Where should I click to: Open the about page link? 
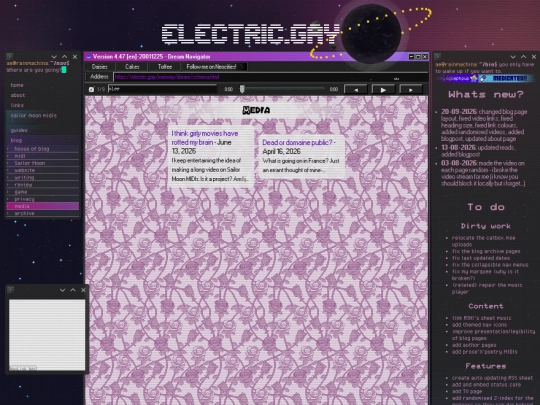[18, 95]
